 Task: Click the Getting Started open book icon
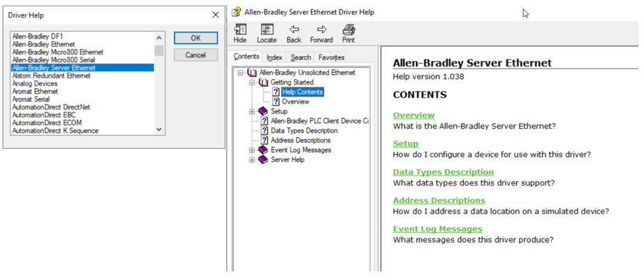tap(263, 83)
